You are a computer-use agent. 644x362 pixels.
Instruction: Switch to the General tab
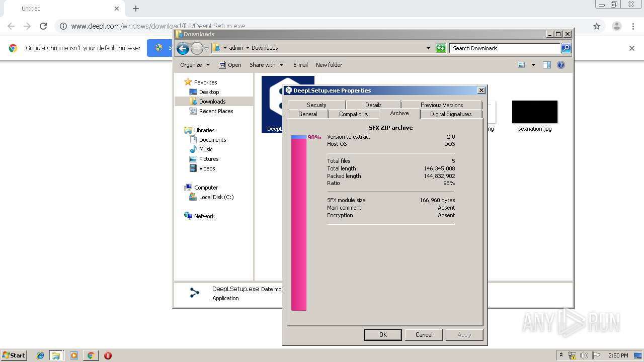[308, 114]
